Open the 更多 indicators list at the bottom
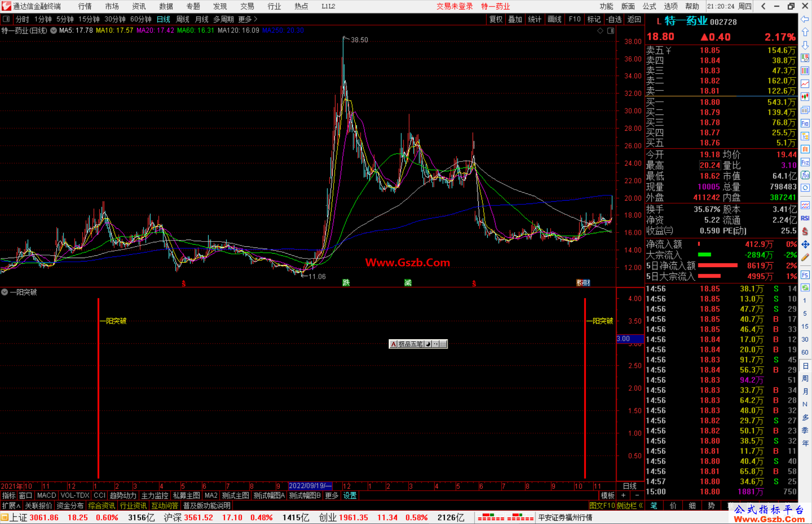This screenshot has width=812, height=524. point(332,495)
